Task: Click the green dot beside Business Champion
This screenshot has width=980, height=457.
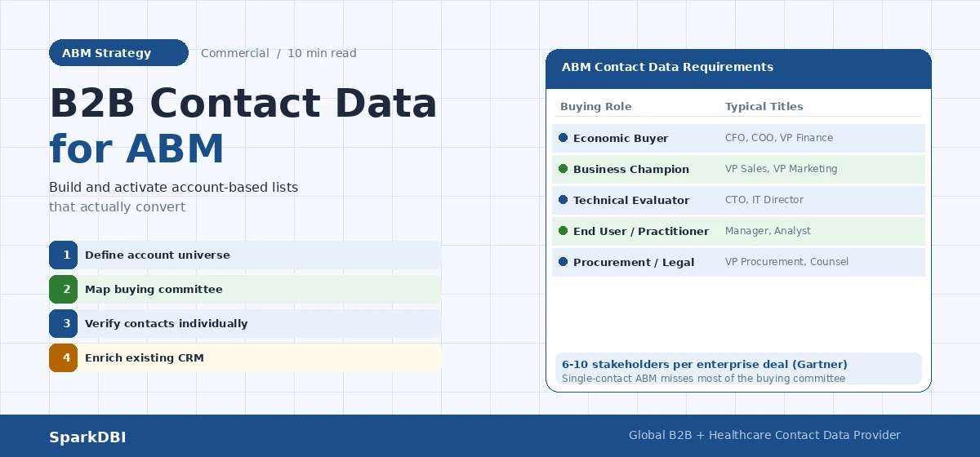Action: [x=563, y=169]
